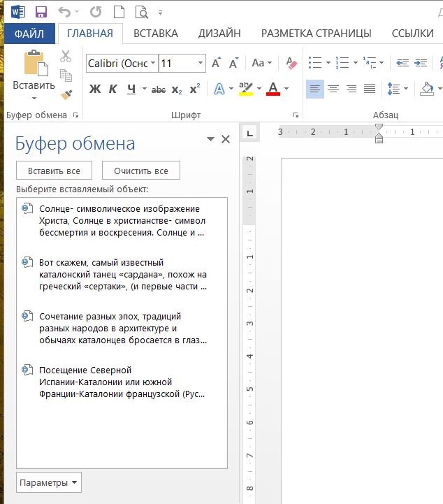This screenshot has height=504, width=443.
Task: Toggle strikethrough formatting (abc)
Action: pyautogui.click(x=159, y=89)
